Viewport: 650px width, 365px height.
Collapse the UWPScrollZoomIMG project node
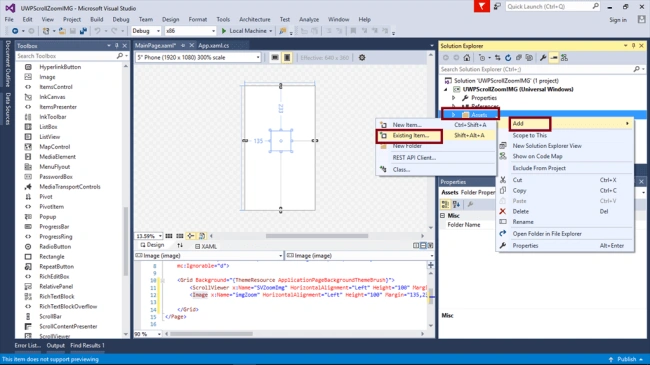pos(446,89)
